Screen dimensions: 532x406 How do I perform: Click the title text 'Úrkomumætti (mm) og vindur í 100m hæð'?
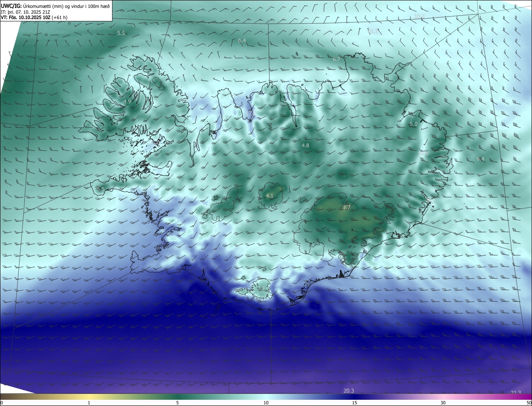point(66,6)
